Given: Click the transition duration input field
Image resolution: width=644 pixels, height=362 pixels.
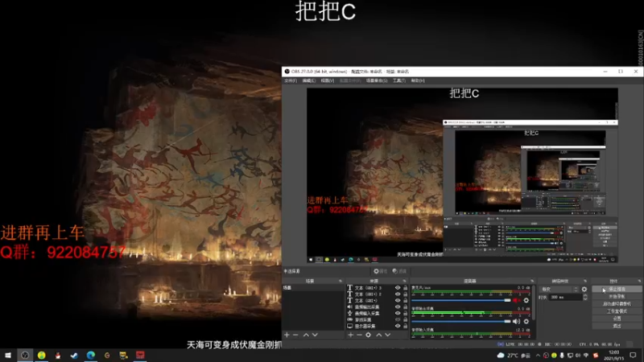Looking at the screenshot, I should click(x=566, y=297).
